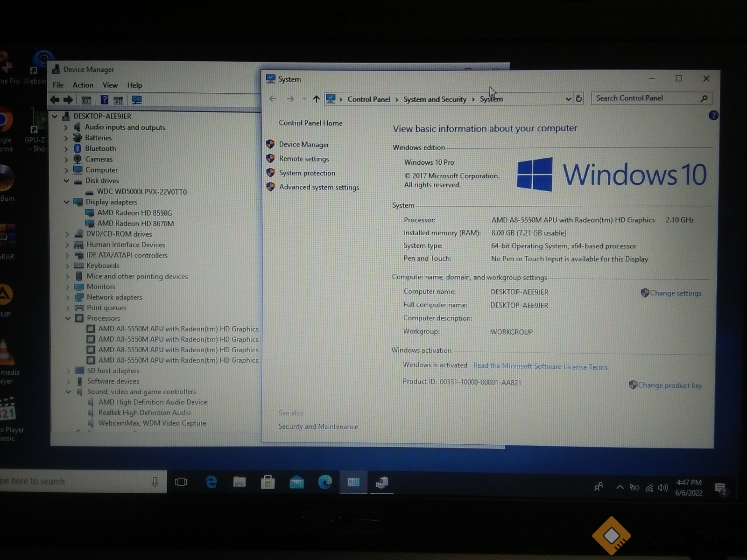
Task: Click the Device Manager taskbar icon
Action: click(382, 482)
